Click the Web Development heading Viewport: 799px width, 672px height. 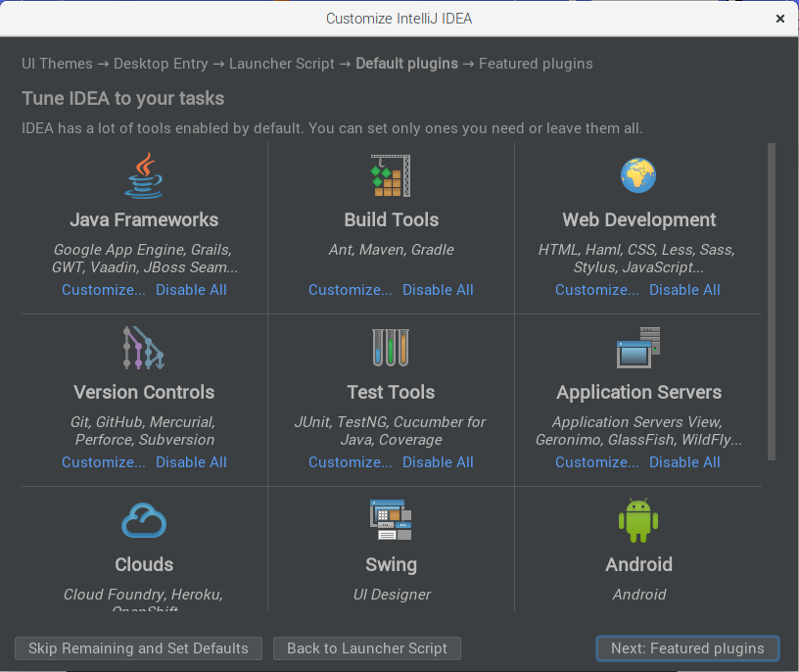tap(638, 219)
